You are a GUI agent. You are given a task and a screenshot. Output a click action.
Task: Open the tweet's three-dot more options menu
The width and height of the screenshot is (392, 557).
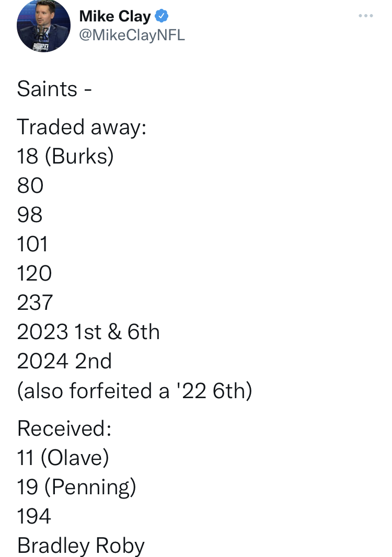pyautogui.click(x=366, y=16)
